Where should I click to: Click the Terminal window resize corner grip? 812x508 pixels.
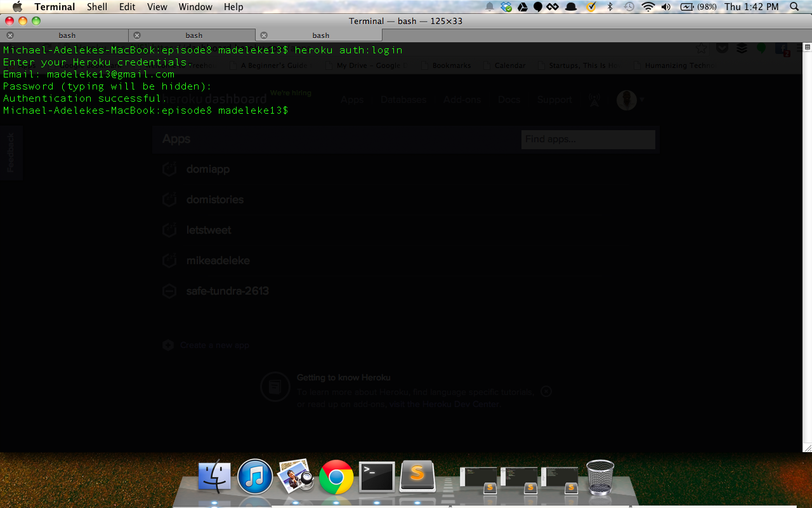(x=807, y=448)
